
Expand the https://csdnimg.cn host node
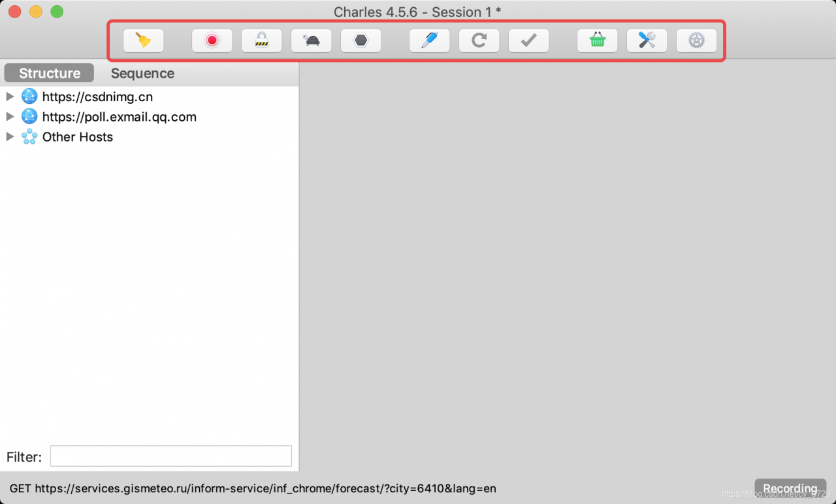coord(10,97)
